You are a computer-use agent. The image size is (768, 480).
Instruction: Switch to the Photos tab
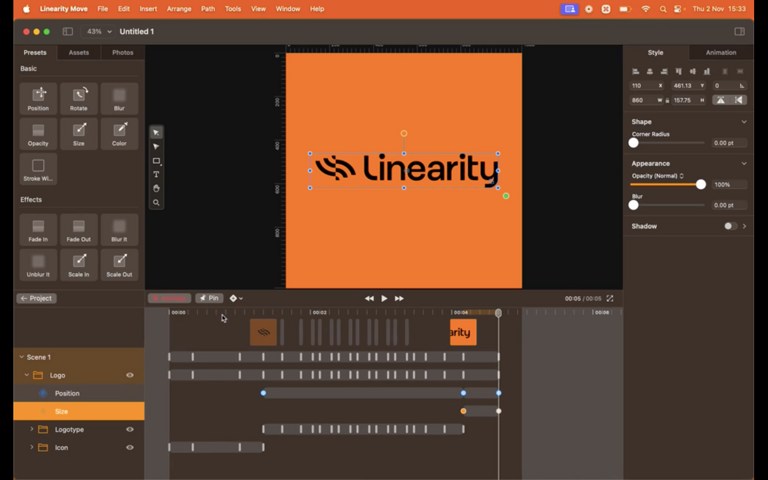122,52
